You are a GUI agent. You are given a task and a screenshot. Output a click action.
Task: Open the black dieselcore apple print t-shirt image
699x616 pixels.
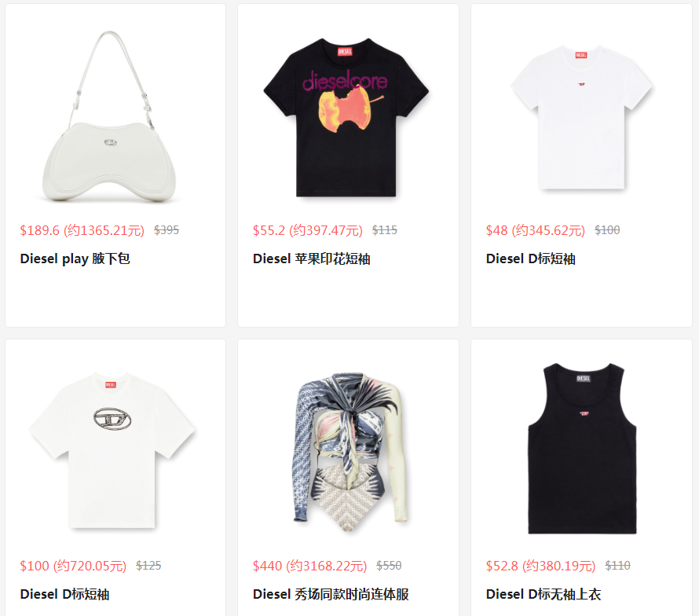(346, 118)
